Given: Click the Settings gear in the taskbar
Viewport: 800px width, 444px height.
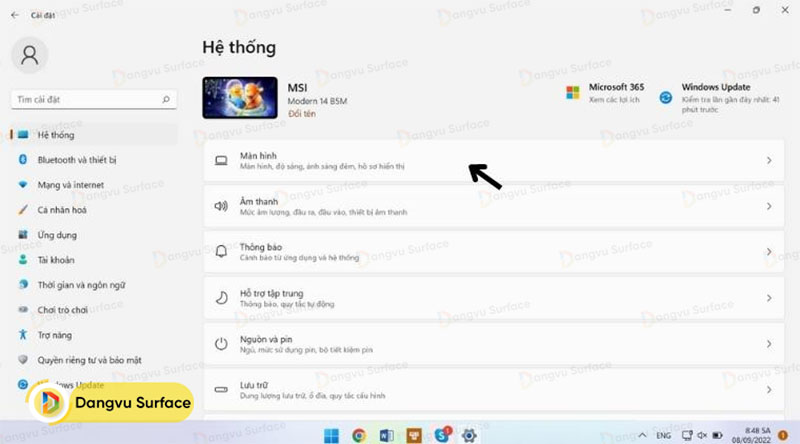Looking at the screenshot, I should tap(469, 435).
